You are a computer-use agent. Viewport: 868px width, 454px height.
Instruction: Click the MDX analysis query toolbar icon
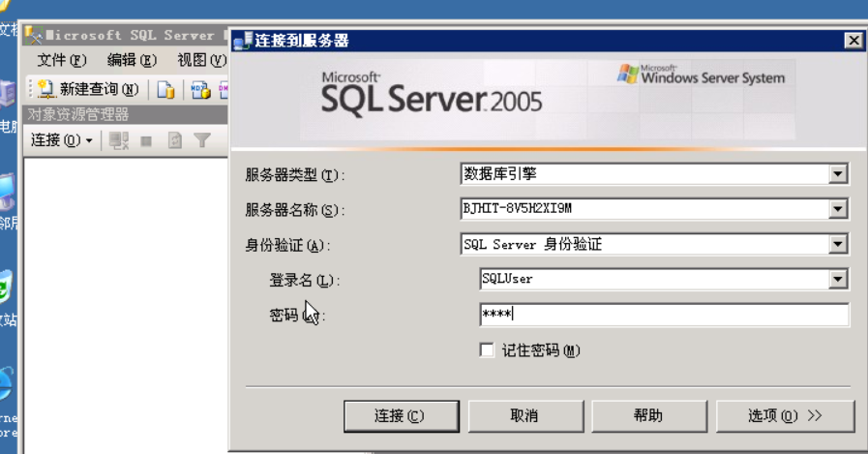click(x=200, y=90)
